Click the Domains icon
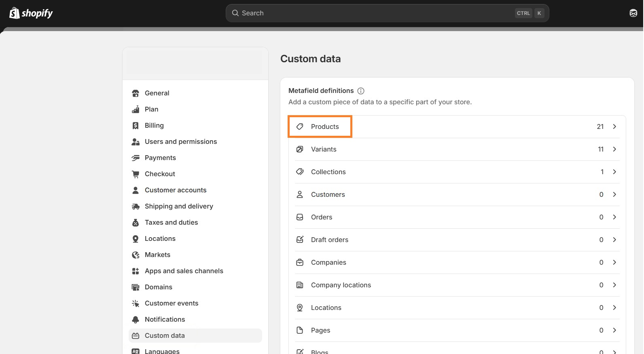The width and height of the screenshot is (644, 354). tap(136, 287)
